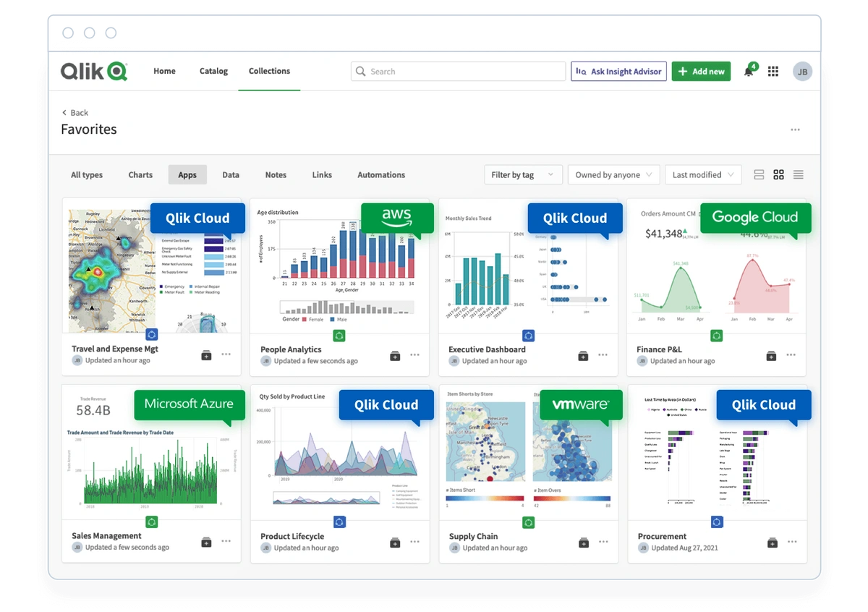This screenshot has width=868, height=612.
Task: Add People Analytics to collection
Action: pos(395,355)
